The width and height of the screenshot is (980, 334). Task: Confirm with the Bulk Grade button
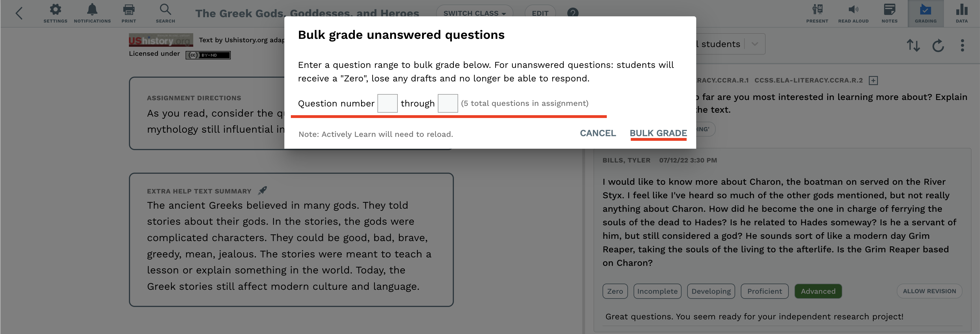point(658,133)
